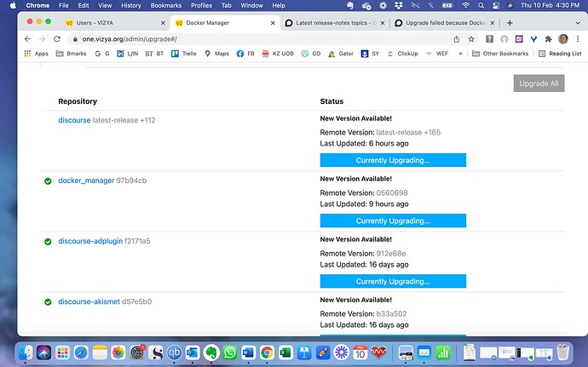588x367 pixels.
Task: Click Currently Upgrading button in the discourse row
Action: click(x=393, y=160)
